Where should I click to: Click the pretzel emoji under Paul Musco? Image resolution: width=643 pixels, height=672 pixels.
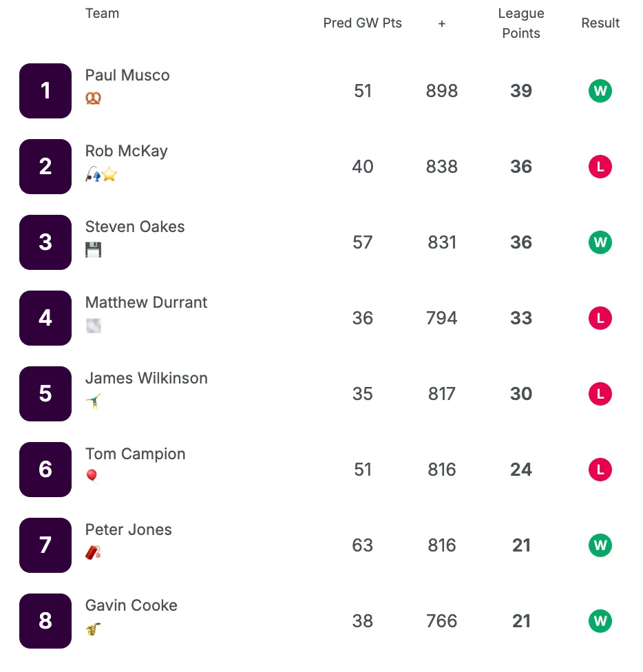coord(93,98)
